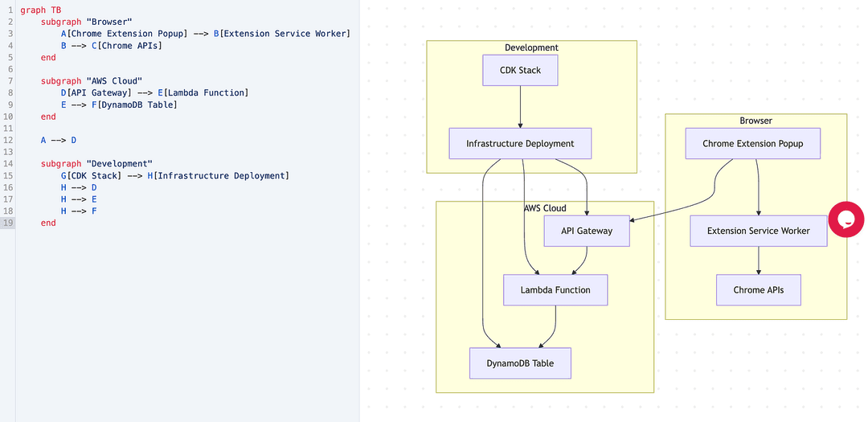
Task: Click the Browser subgraph title in diagram
Action: point(756,121)
